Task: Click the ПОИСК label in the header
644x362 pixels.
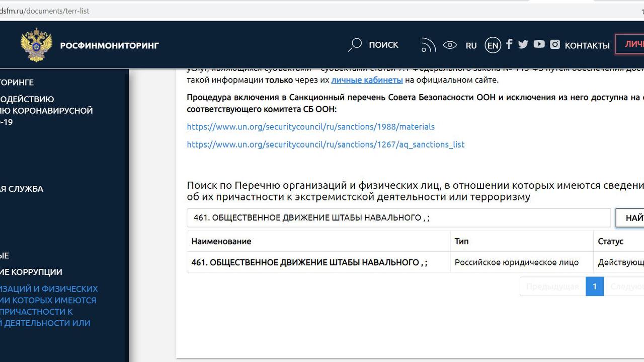Action: 383,45
